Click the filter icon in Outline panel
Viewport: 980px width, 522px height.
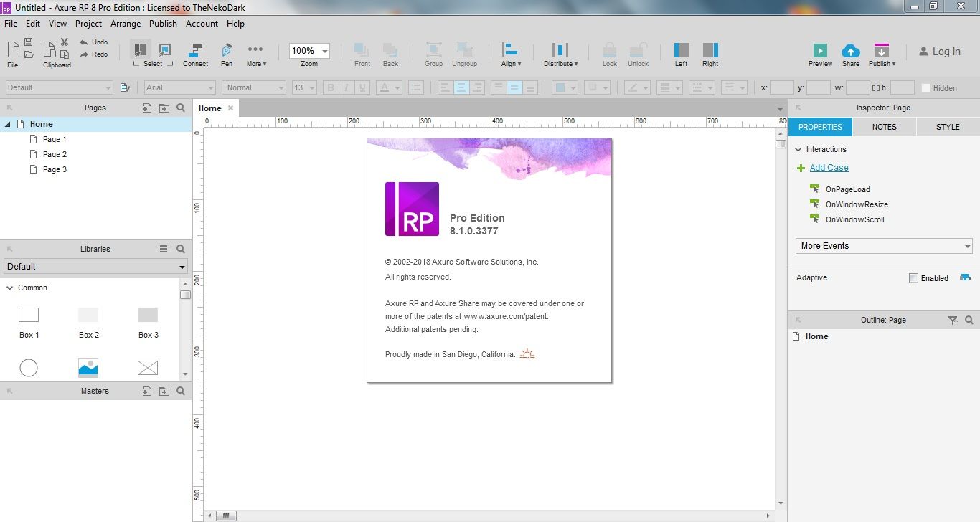(953, 321)
